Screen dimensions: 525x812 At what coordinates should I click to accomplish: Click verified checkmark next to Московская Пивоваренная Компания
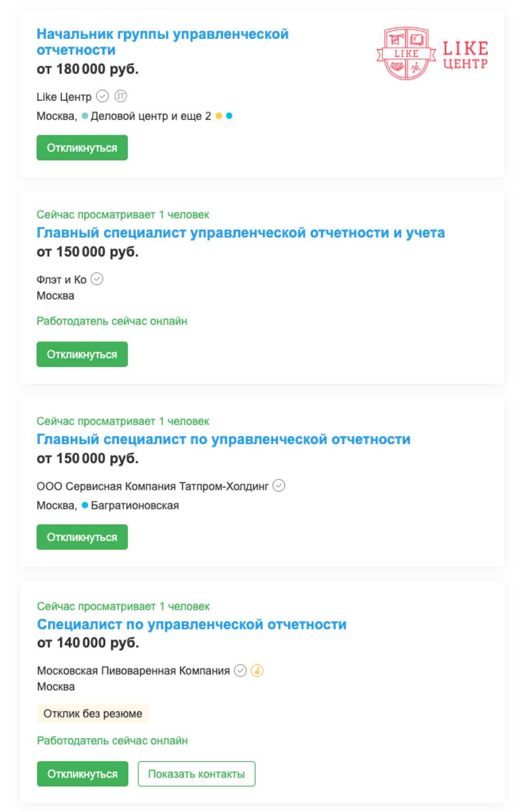[x=240, y=670]
